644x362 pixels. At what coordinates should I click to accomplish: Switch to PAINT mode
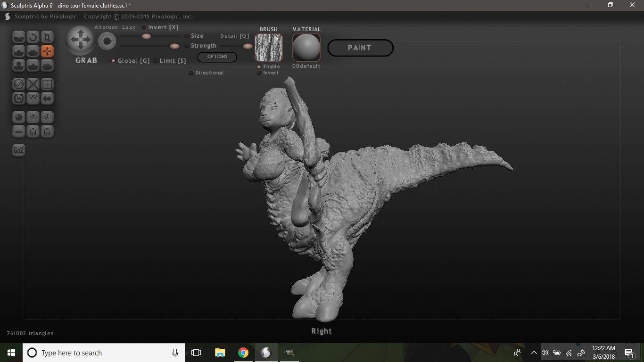[360, 48]
